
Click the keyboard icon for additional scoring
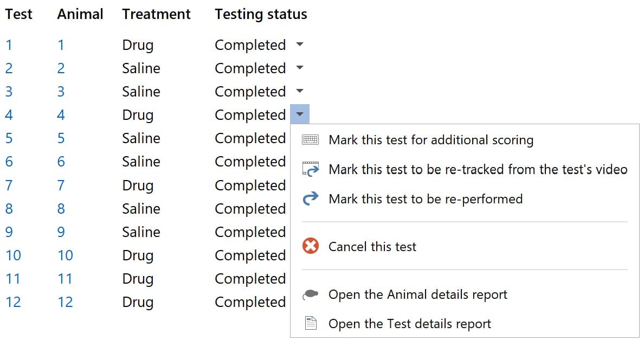pyautogui.click(x=310, y=140)
